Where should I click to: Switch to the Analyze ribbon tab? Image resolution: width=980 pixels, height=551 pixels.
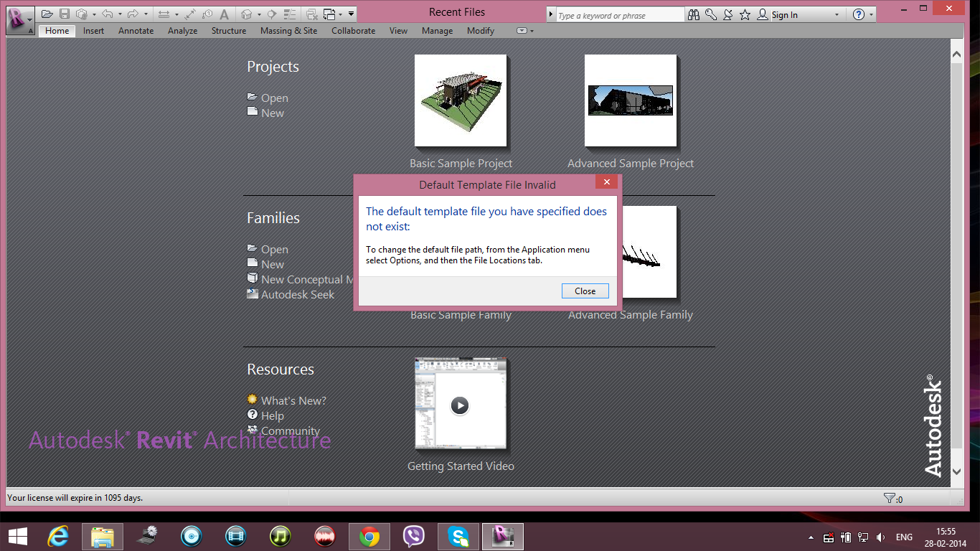click(x=183, y=31)
